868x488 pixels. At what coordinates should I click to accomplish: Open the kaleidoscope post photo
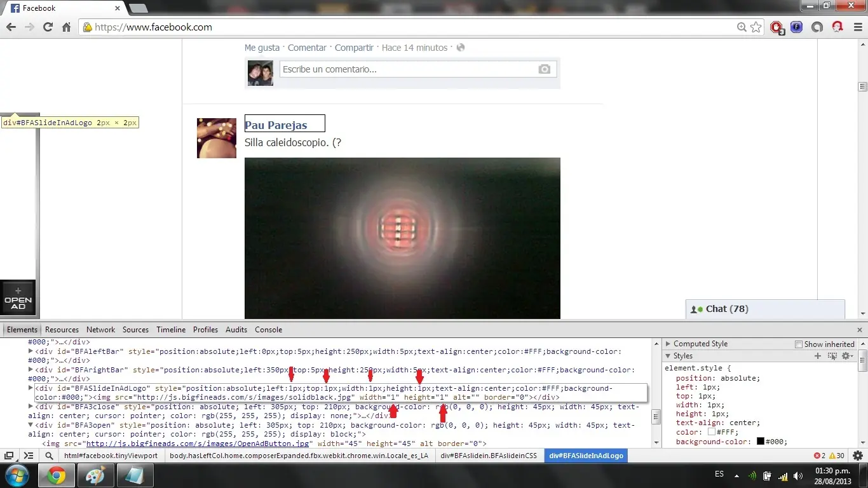tap(402, 238)
